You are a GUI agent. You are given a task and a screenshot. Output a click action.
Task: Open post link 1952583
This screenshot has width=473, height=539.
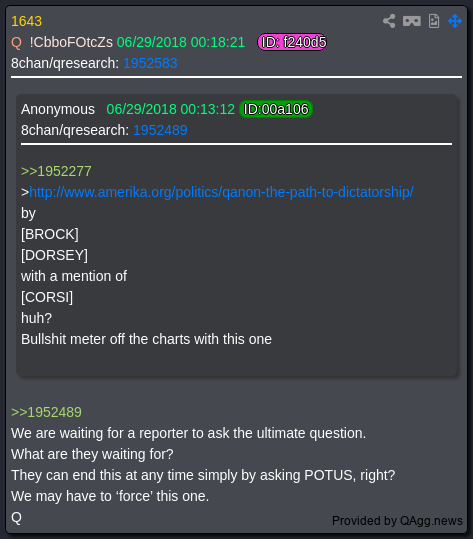click(150, 63)
